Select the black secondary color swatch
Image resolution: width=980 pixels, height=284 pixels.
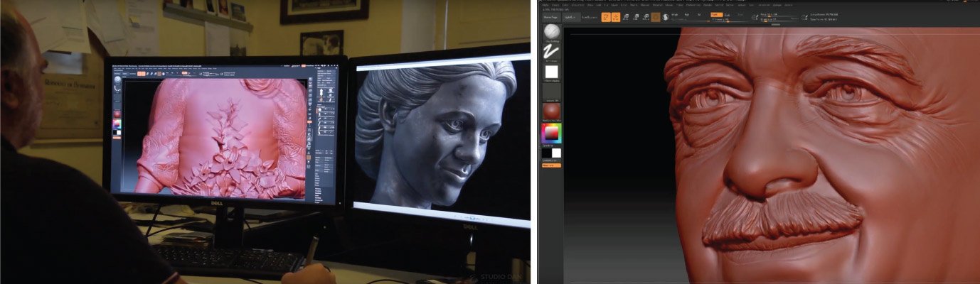point(546,153)
